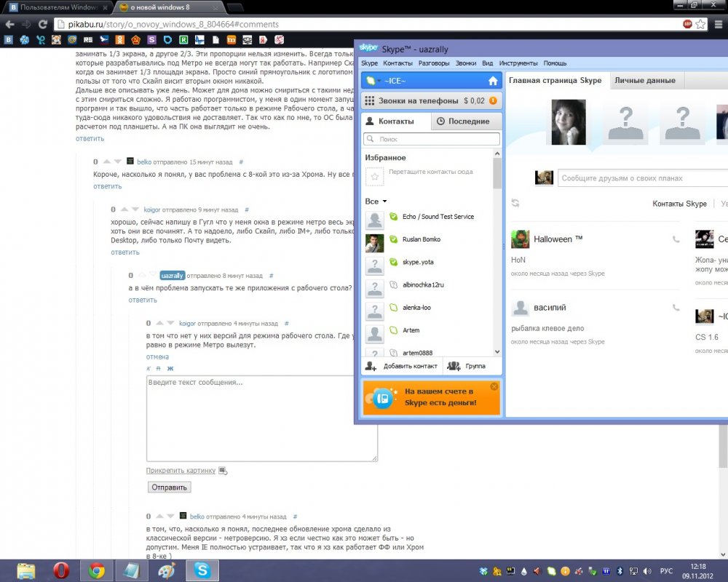Image resolution: width=728 pixels, height=582 pixels.
Task: Upvote belko's comment sent 15 minutes ago
Action: 106,162
